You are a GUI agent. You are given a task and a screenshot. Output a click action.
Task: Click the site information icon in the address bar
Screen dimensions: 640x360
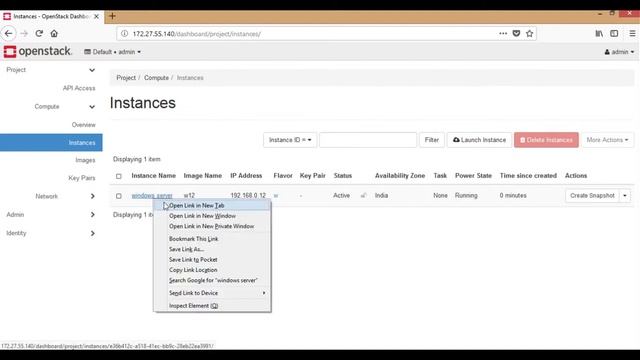124,33
